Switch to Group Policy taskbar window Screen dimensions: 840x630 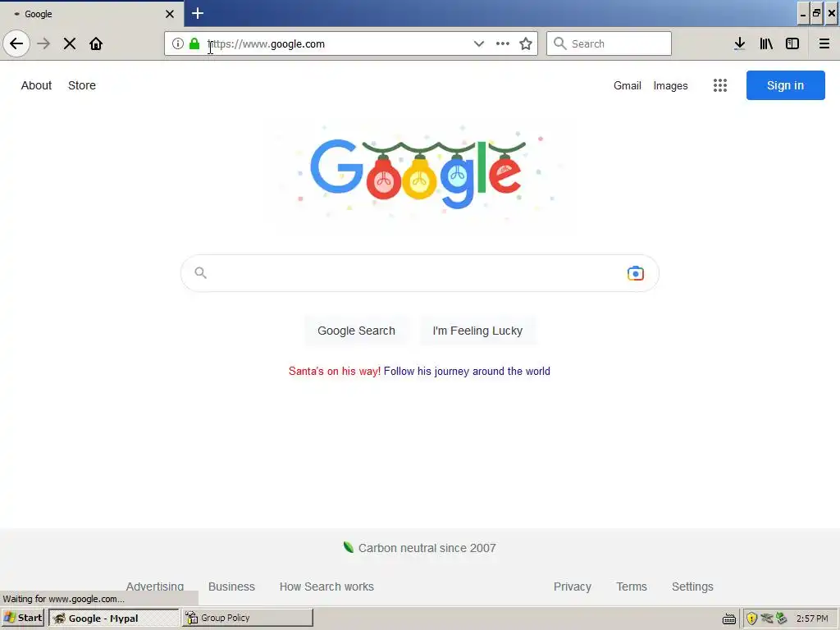[x=248, y=618]
